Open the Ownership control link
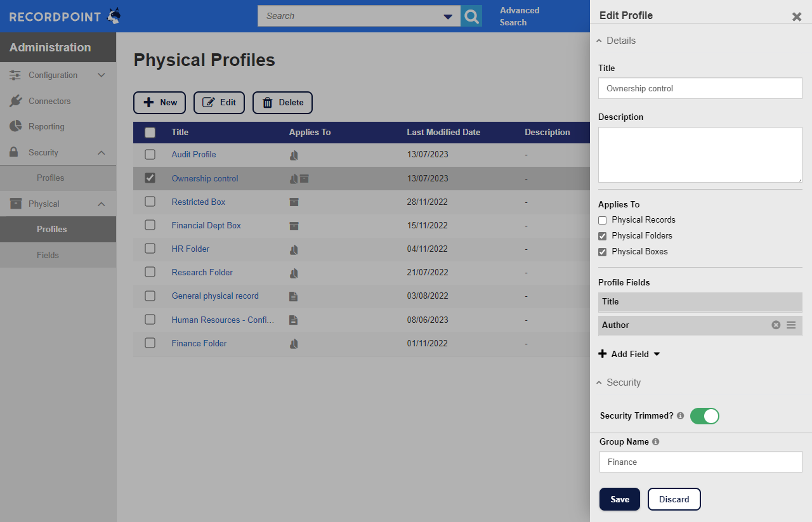Image resolution: width=812 pixels, height=522 pixels. pyautogui.click(x=205, y=178)
